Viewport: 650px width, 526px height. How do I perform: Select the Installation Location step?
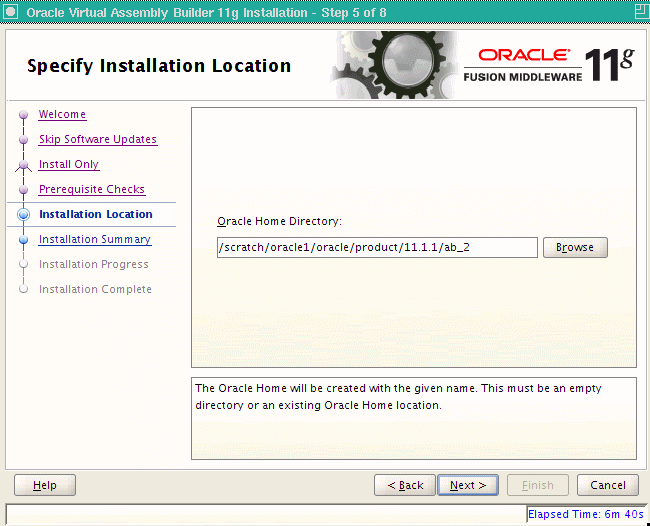[x=96, y=214]
